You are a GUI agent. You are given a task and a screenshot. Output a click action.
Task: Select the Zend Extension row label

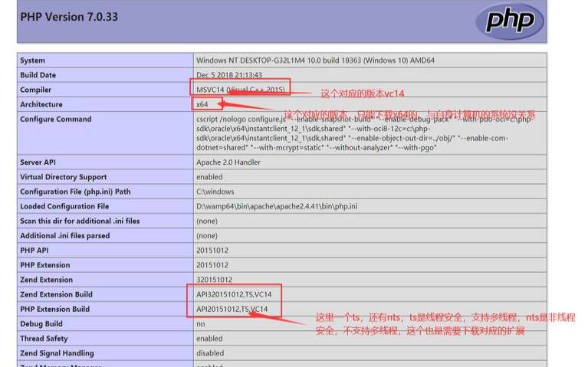tap(47, 280)
